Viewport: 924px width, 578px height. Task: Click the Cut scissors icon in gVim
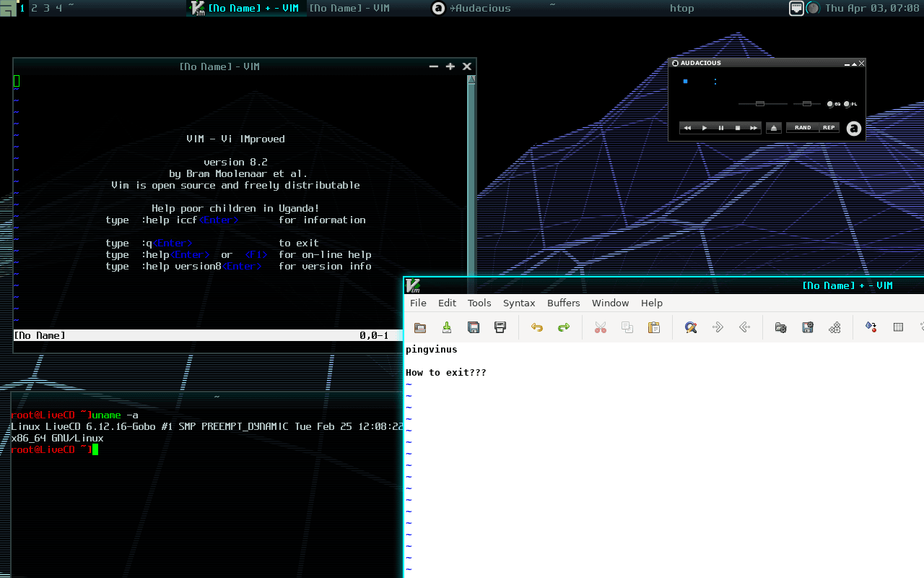tap(601, 327)
